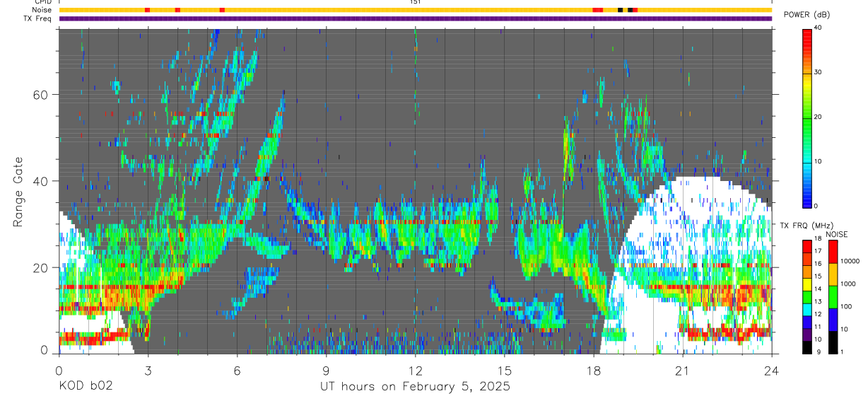Viewport: 868px width, 401px height.
Task: Click the 20 tick on Range Gate axis
Action: pos(42,268)
